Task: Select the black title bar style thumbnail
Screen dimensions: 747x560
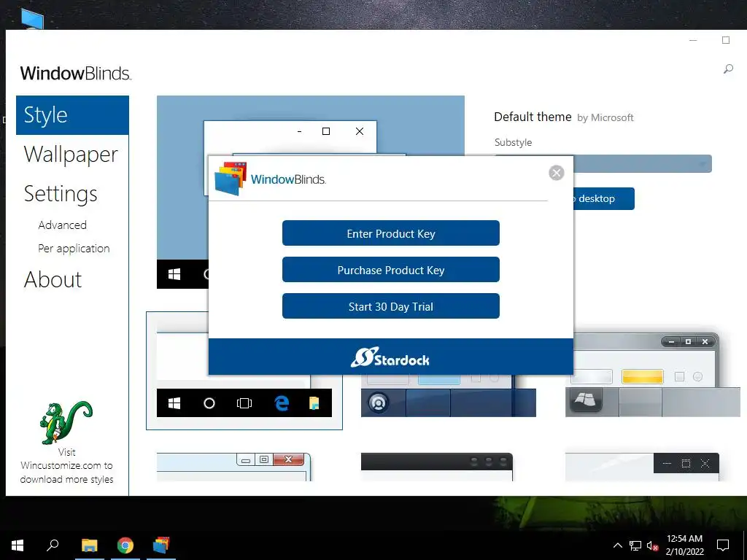Action: [x=437, y=467]
